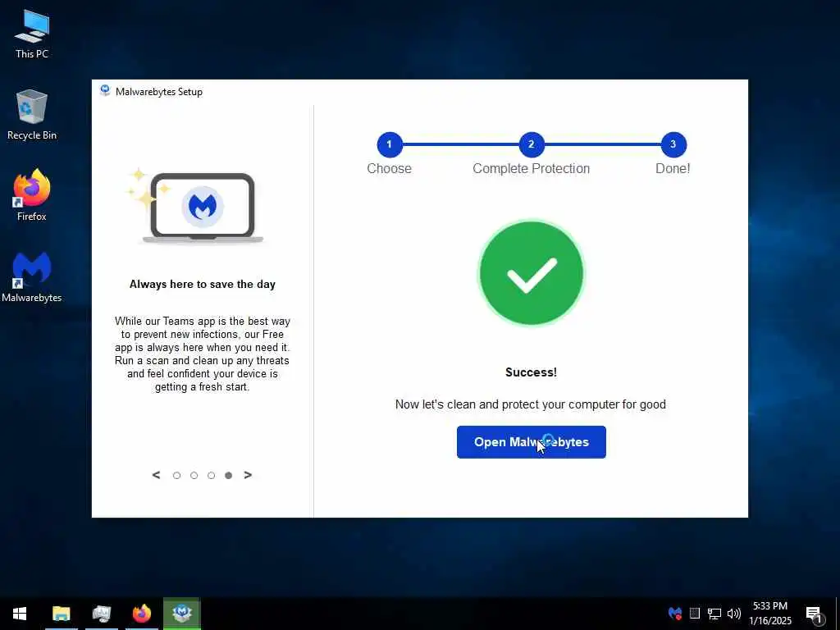Open File Explorer from the taskbar
This screenshot has height=630, width=840.
[x=61, y=614]
